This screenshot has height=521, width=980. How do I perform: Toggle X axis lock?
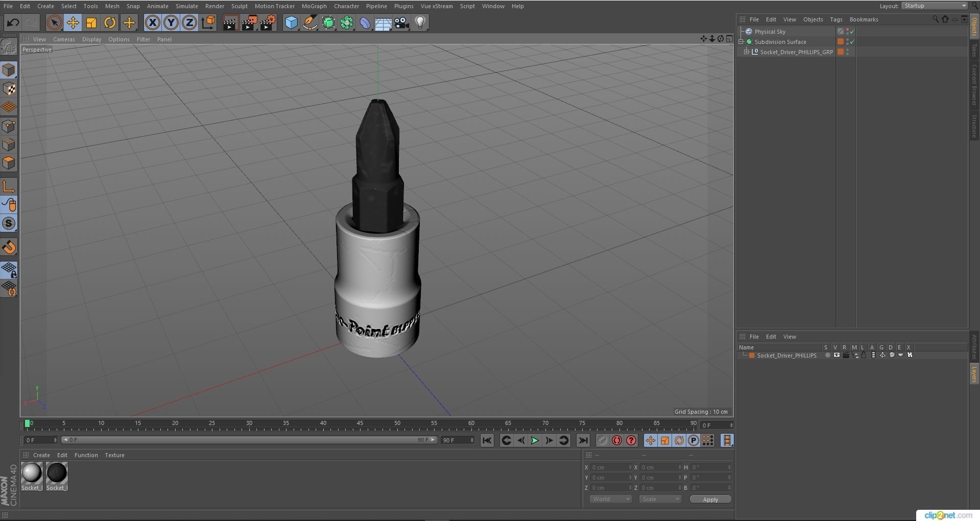click(x=152, y=22)
